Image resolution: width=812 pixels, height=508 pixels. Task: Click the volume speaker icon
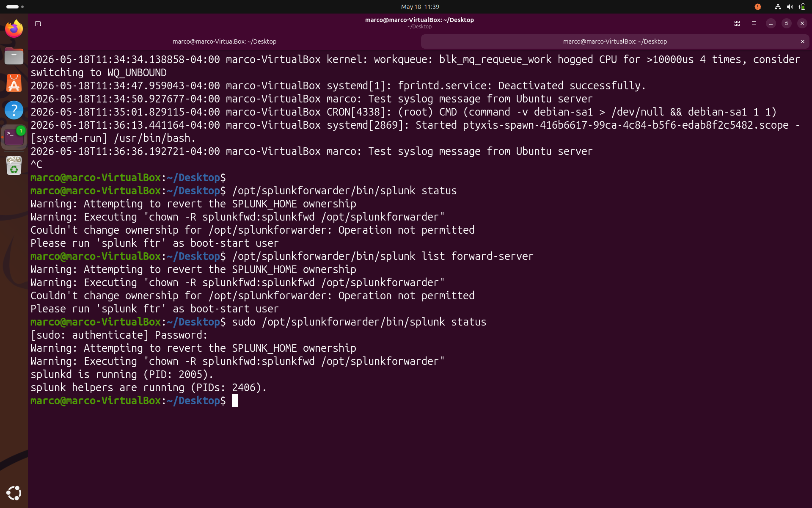coord(790,7)
